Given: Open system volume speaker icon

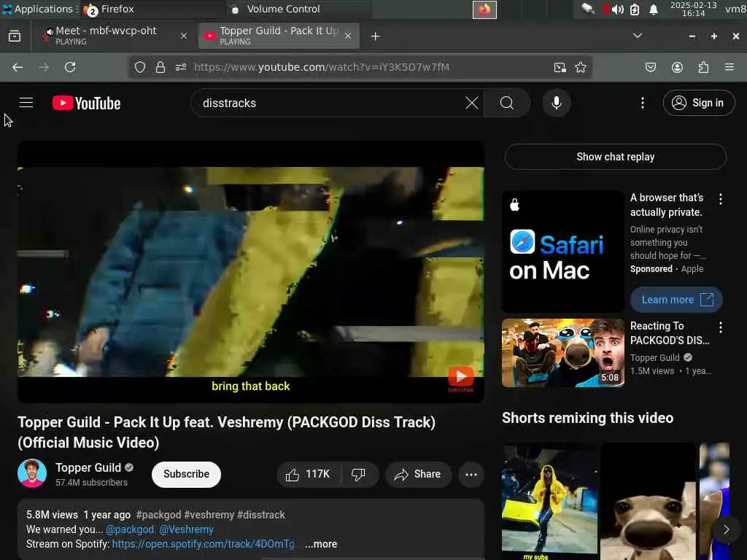Looking at the screenshot, I should coord(617,9).
